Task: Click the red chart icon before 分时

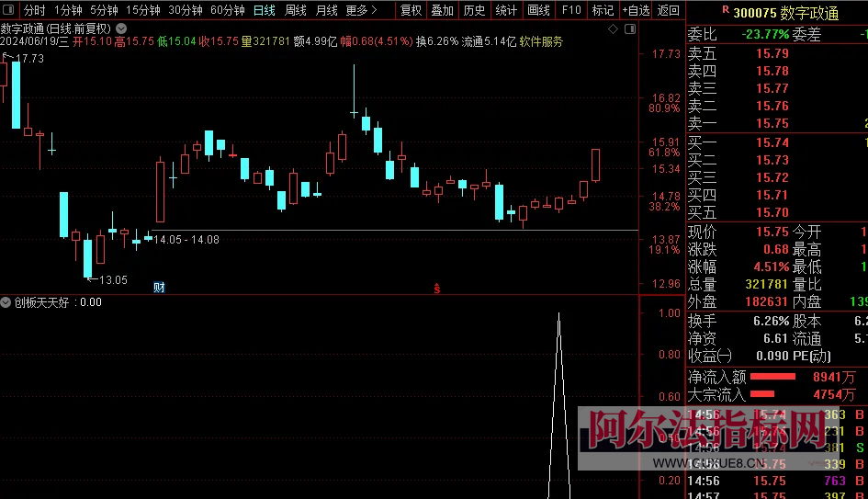Action: (x=10, y=10)
